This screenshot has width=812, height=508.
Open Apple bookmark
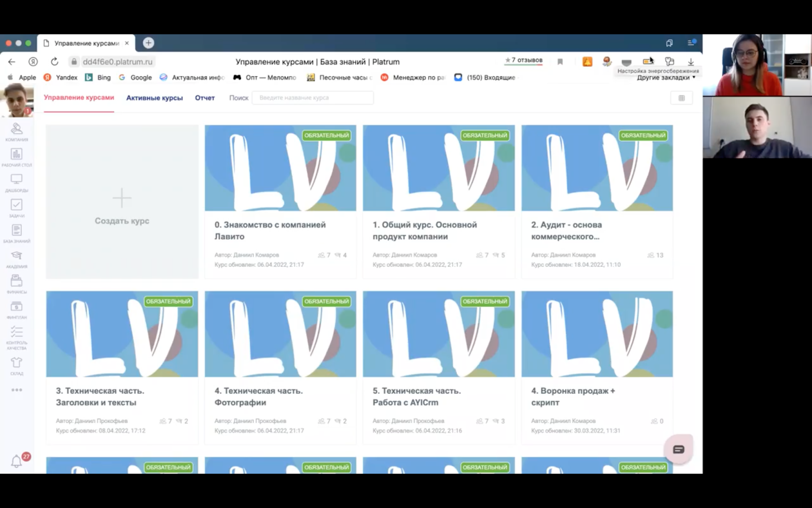[x=22, y=78]
